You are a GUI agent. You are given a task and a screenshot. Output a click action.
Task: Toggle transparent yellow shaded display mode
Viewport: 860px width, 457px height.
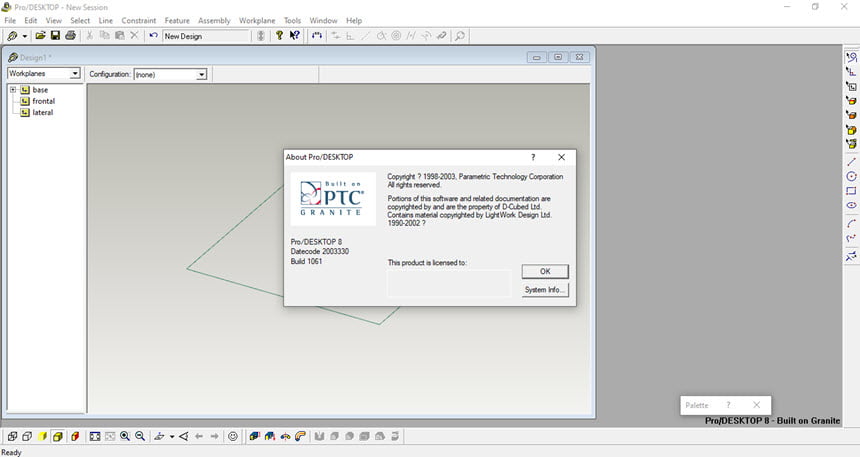point(42,436)
